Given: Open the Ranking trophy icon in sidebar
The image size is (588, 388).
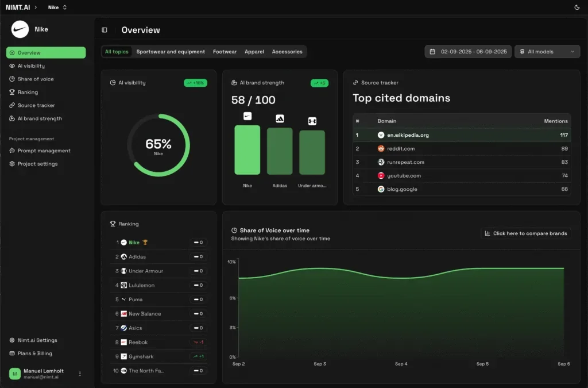Looking at the screenshot, I should tap(11, 92).
